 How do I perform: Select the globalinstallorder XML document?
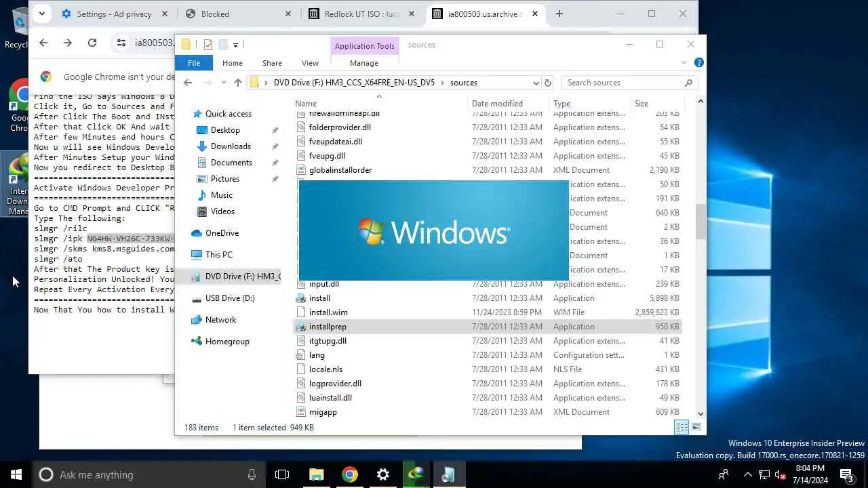[x=340, y=170]
